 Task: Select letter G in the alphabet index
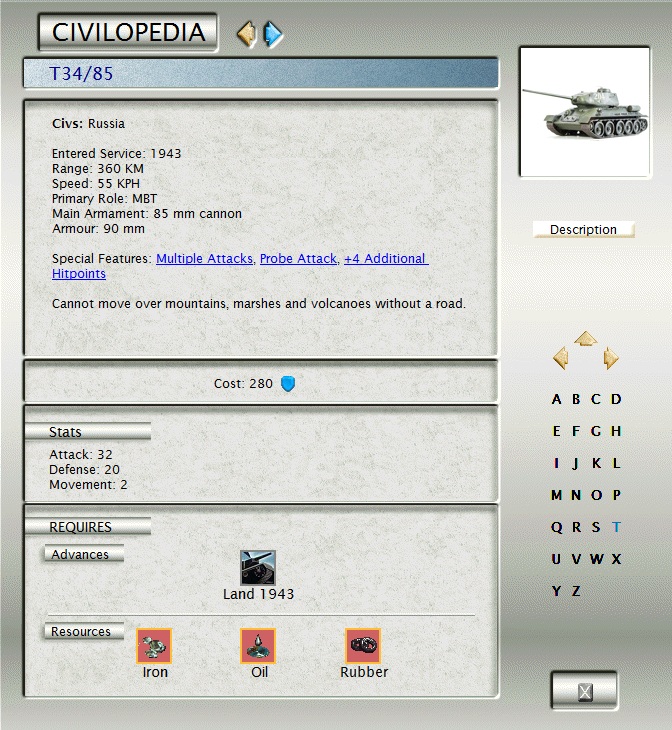click(x=596, y=431)
